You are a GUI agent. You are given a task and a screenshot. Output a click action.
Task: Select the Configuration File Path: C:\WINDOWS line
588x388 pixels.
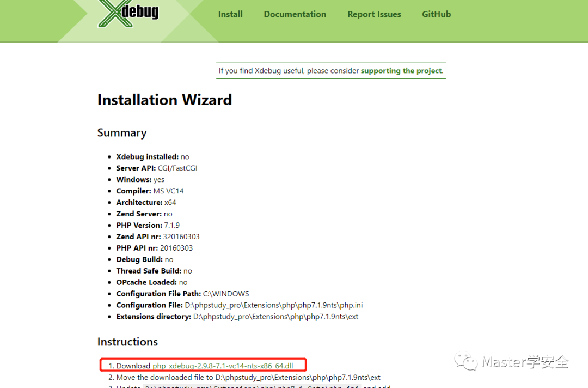point(182,294)
